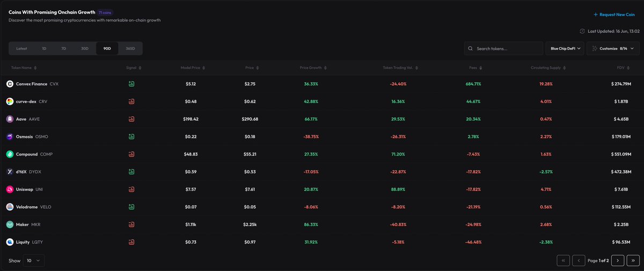Select the 7D timeframe tab
The image size is (644, 271).
pyautogui.click(x=63, y=48)
